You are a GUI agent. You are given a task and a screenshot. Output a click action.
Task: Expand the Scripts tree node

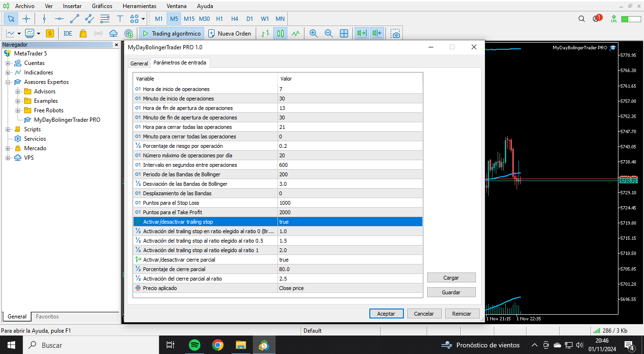coord(8,129)
